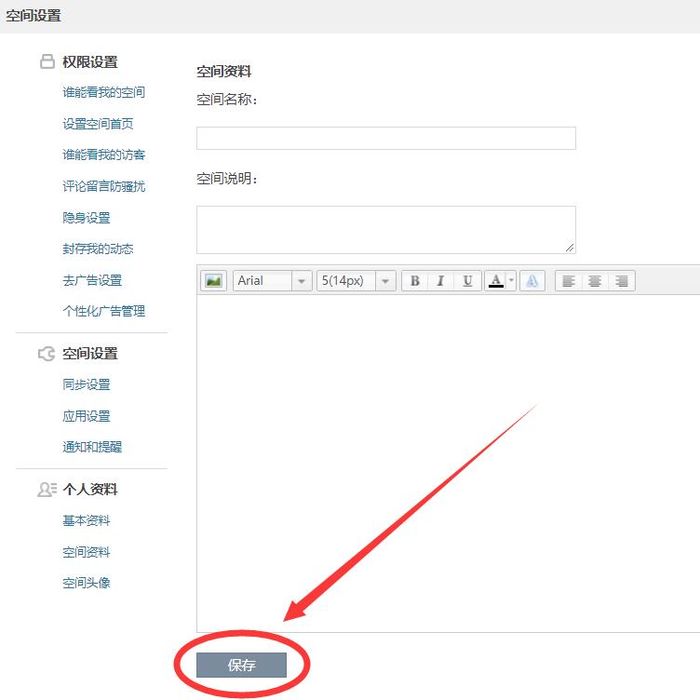Open 应用设置 link
The height and width of the screenshot is (700, 700).
[x=86, y=416]
